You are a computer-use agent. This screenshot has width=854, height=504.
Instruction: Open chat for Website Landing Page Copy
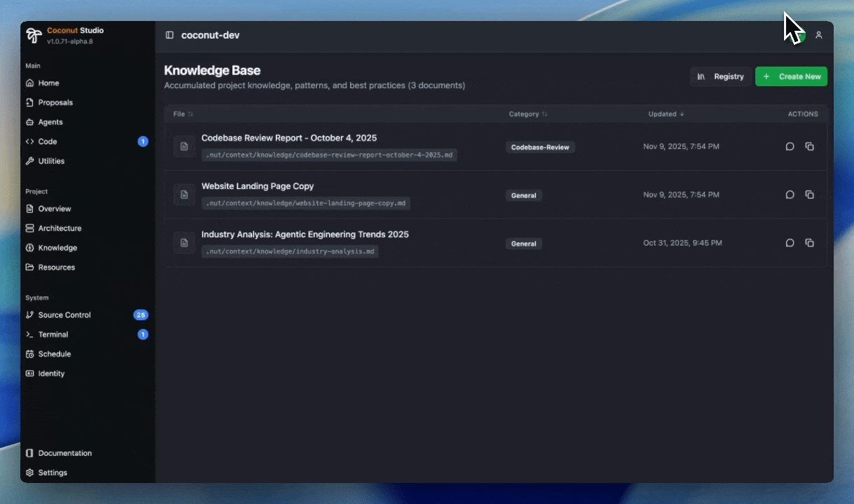click(790, 195)
